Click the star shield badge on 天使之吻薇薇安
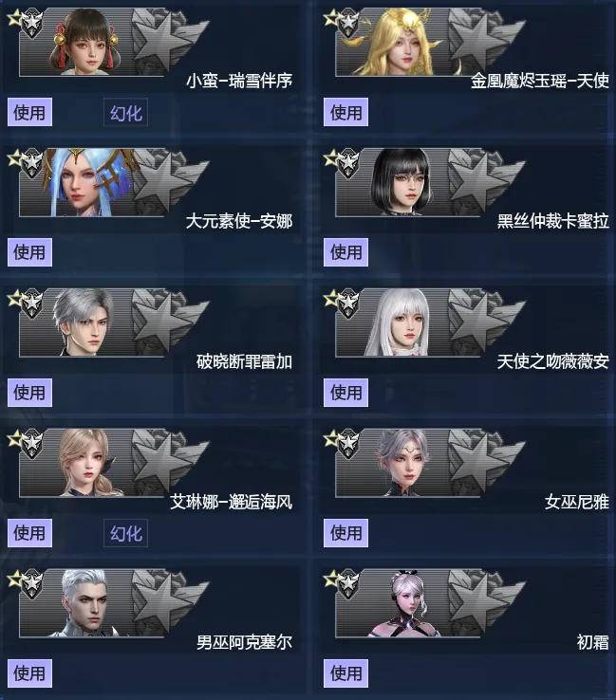This screenshot has width=616, height=700. tap(348, 304)
